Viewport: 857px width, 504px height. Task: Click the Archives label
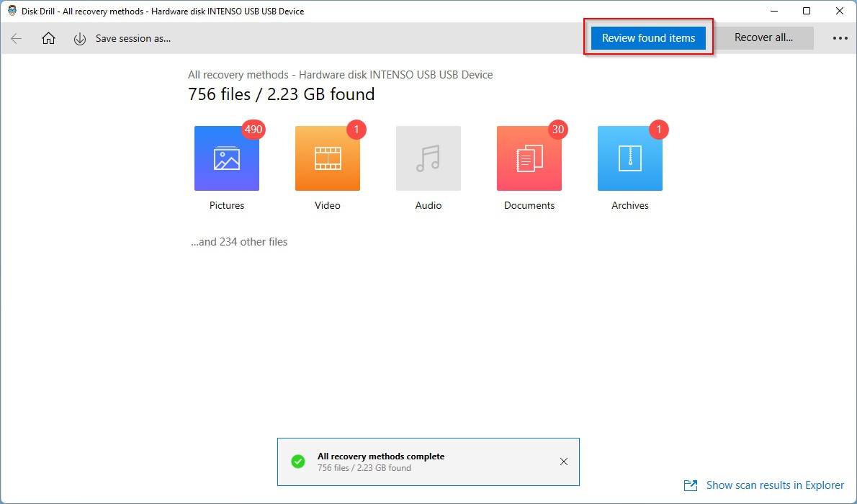pyautogui.click(x=629, y=205)
